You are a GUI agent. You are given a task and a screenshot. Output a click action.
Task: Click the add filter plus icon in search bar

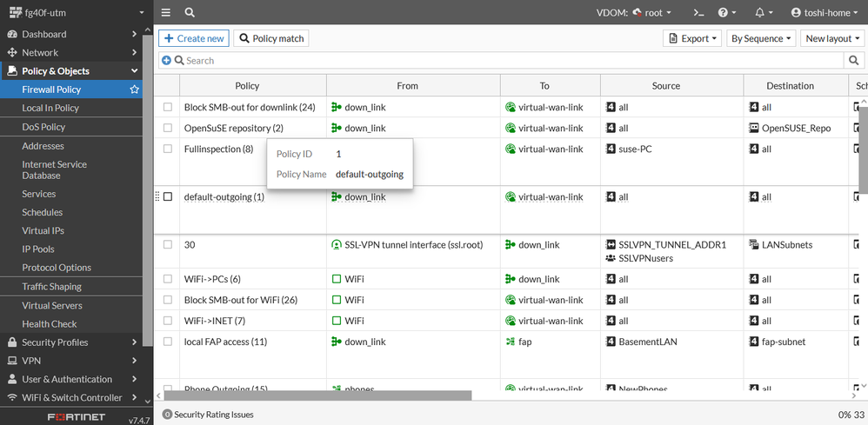pyautogui.click(x=166, y=61)
